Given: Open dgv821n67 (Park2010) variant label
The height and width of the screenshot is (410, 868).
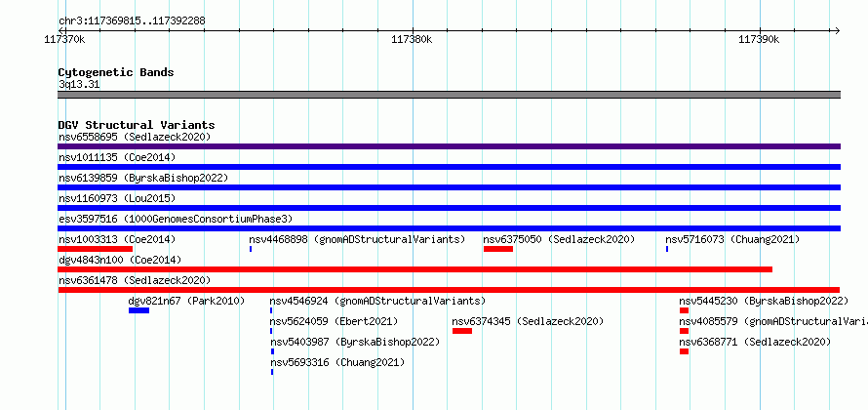Looking at the screenshot, I should click(186, 301).
